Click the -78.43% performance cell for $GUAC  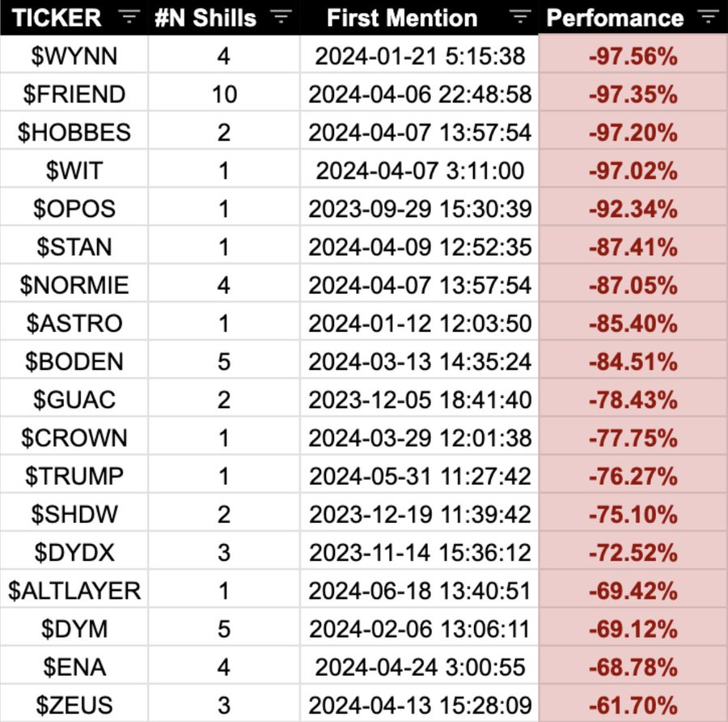pos(633,400)
